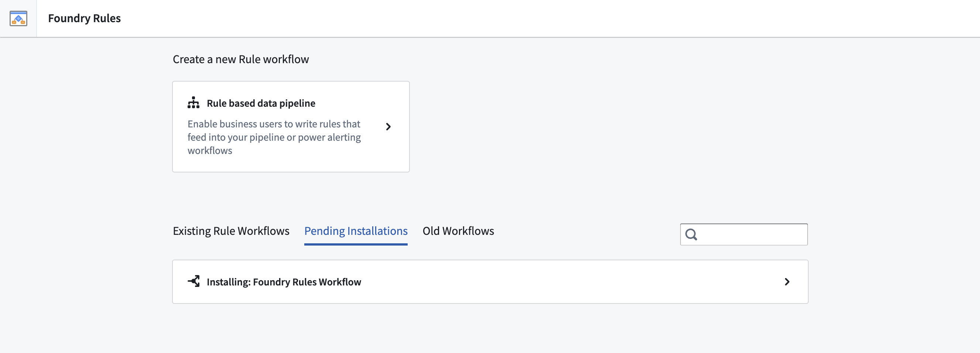Expand the Installing: Foundry Rules Workflow chevron
The image size is (980, 353).
(787, 281)
